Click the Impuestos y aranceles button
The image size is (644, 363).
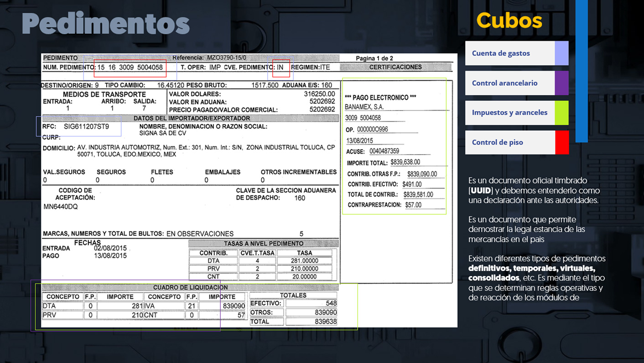(509, 113)
